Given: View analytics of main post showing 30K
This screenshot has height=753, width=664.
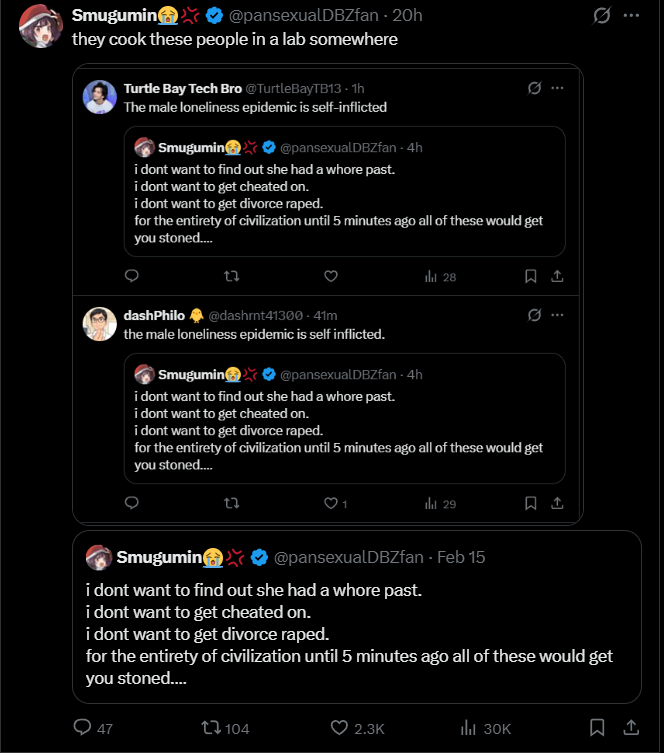Looking at the screenshot, I should (x=467, y=728).
